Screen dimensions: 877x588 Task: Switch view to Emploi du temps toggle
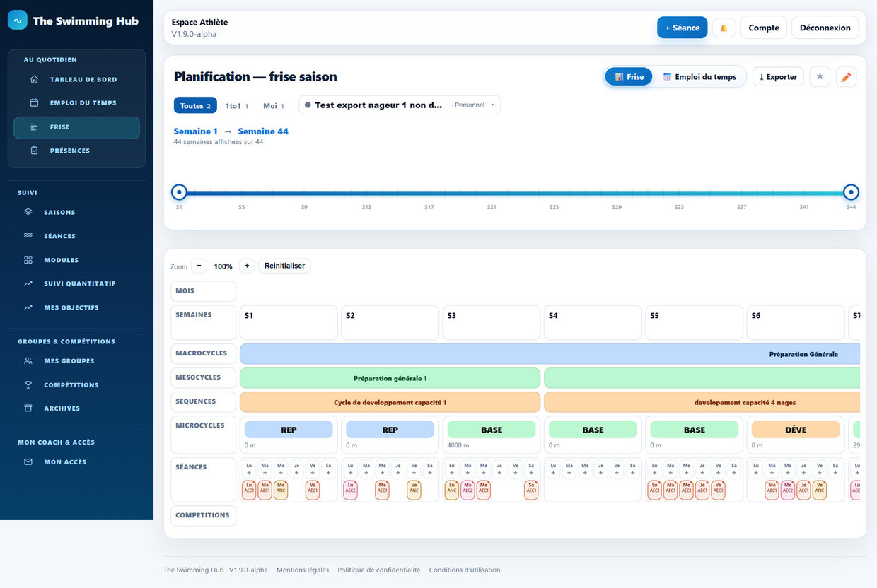click(x=699, y=76)
